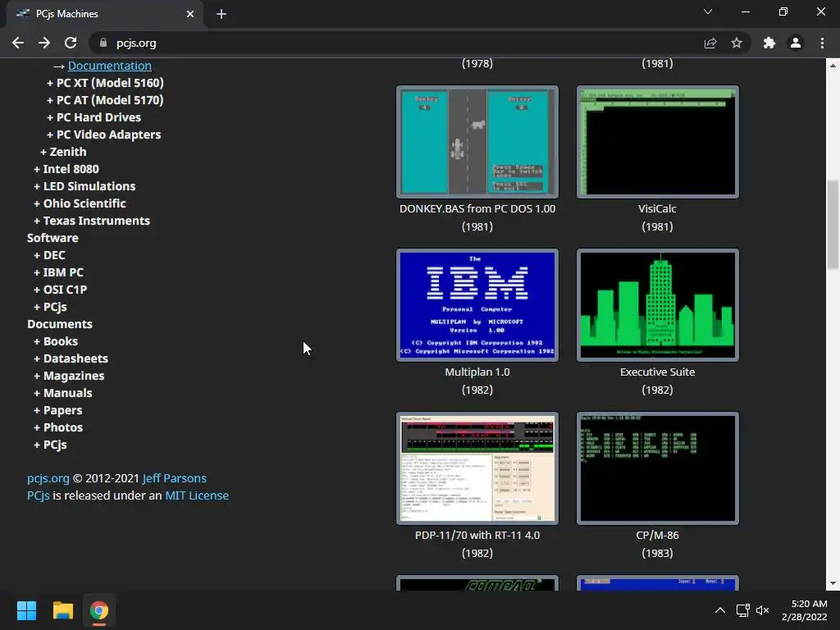This screenshot has width=840, height=630.
Task: View site security lock info
Action: 103,43
